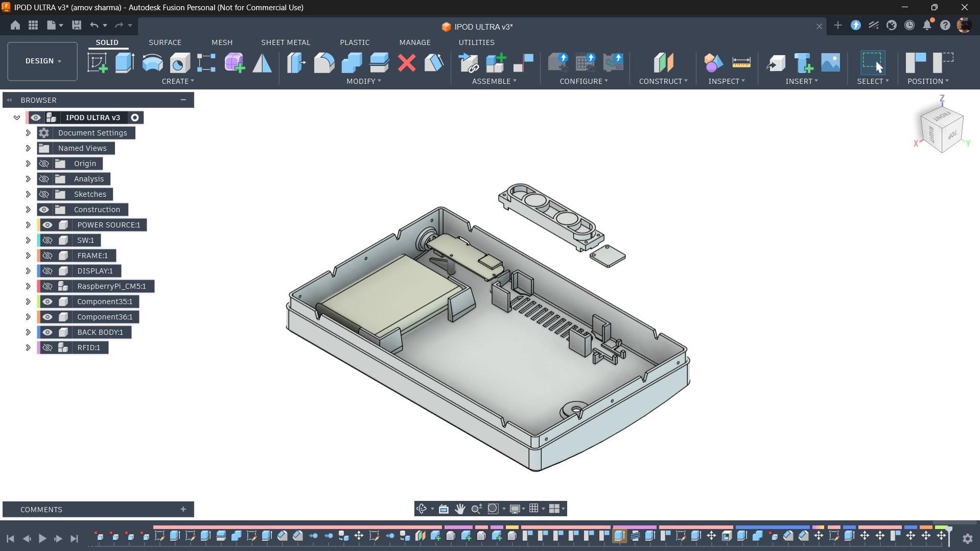This screenshot has height=551, width=980.
Task: Toggle visibility of Sketches folder
Action: click(x=44, y=194)
